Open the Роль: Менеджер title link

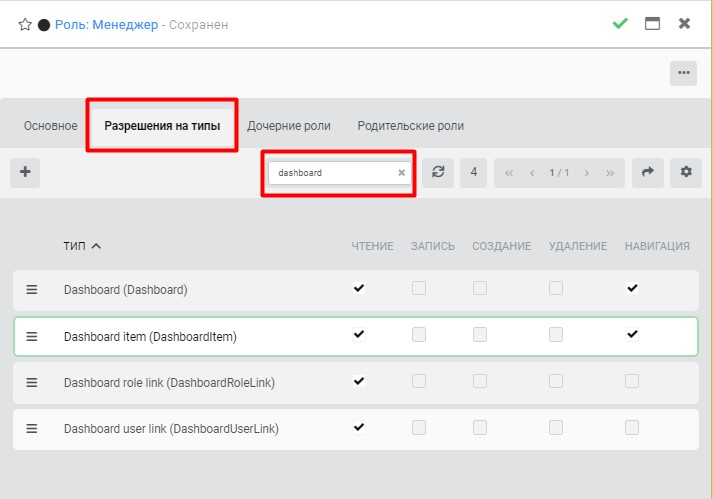pyautogui.click(x=106, y=25)
